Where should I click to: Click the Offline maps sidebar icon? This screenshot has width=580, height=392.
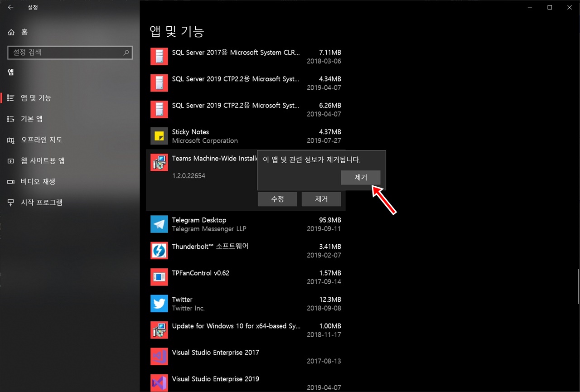click(x=11, y=140)
